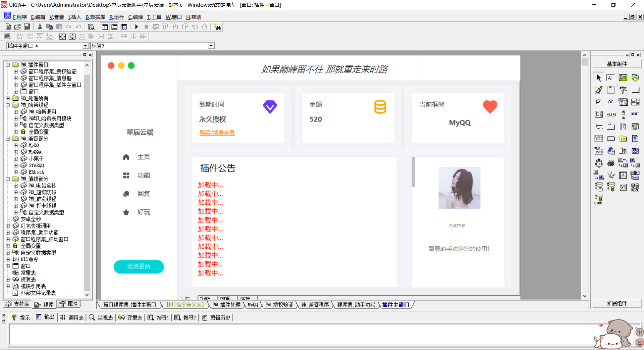This screenshot has width=644, height=350.
Task: Select the clock/timer component
Action: click(599, 163)
